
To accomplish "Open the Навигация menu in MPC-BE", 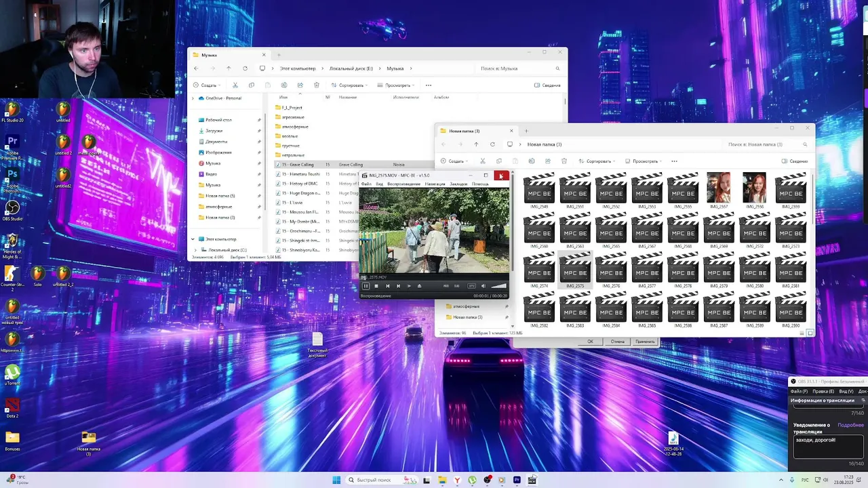I will tap(435, 184).
